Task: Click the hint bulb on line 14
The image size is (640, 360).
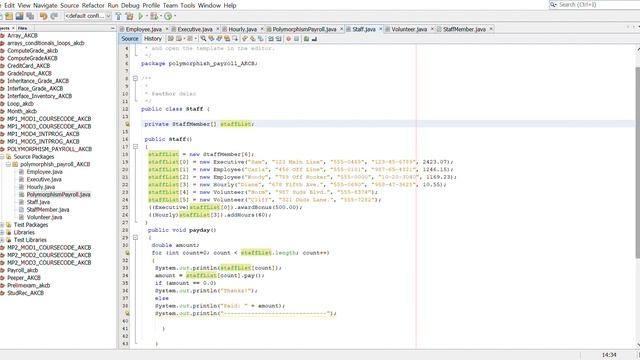Action: [x=127, y=124]
